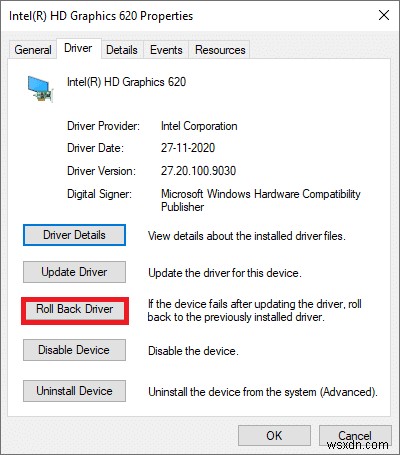Click the 'Uninstall the device from the system' text

(263, 392)
